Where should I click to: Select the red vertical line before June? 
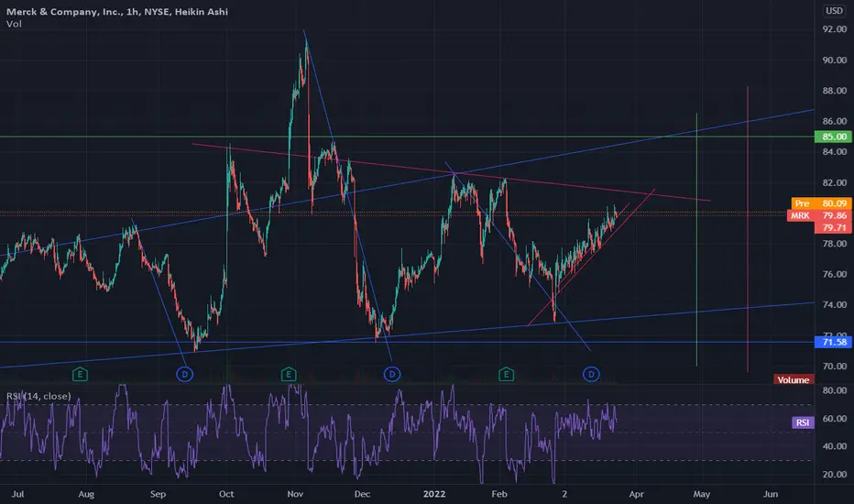pyautogui.click(x=748, y=229)
